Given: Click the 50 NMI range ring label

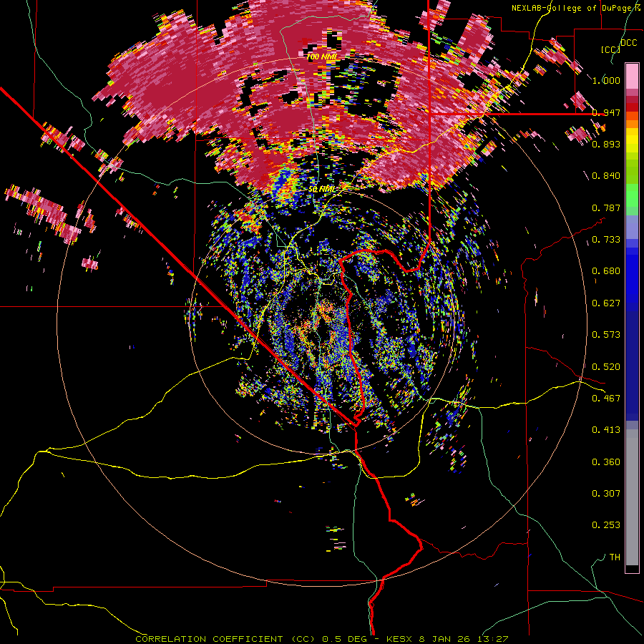Looking at the screenshot, I should (321, 189).
